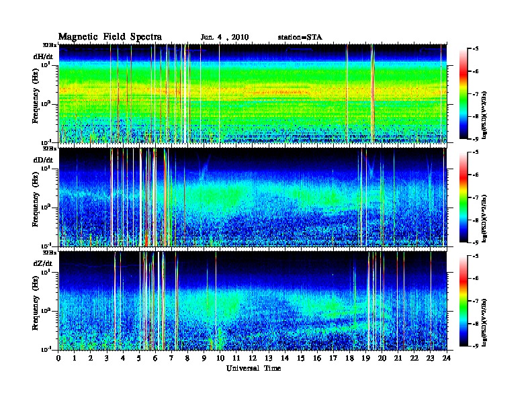
Task: Click the -7 value on dD/dt color bar
Action: [476, 197]
